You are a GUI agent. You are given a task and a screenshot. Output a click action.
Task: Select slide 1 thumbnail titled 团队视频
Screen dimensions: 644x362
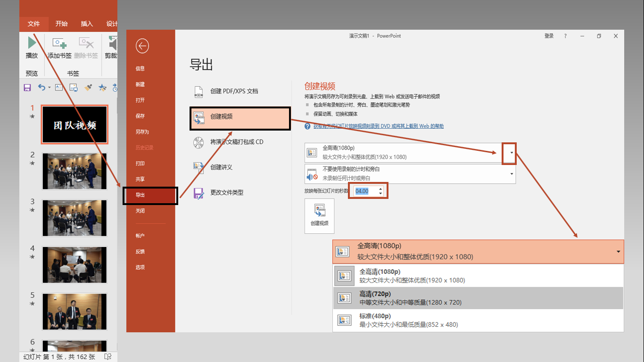click(x=74, y=124)
